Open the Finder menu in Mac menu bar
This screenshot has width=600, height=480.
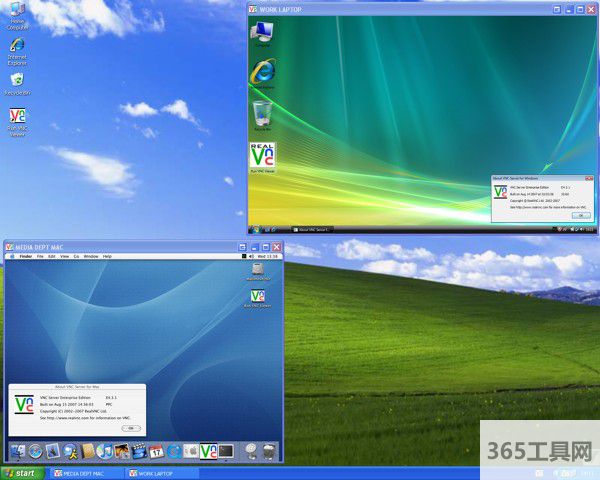(x=26, y=257)
